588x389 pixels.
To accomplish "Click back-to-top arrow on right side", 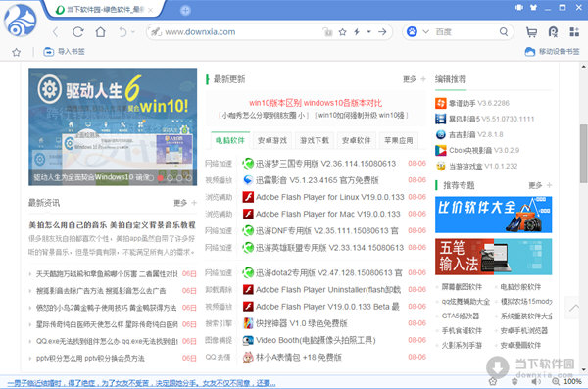I will 574,308.
